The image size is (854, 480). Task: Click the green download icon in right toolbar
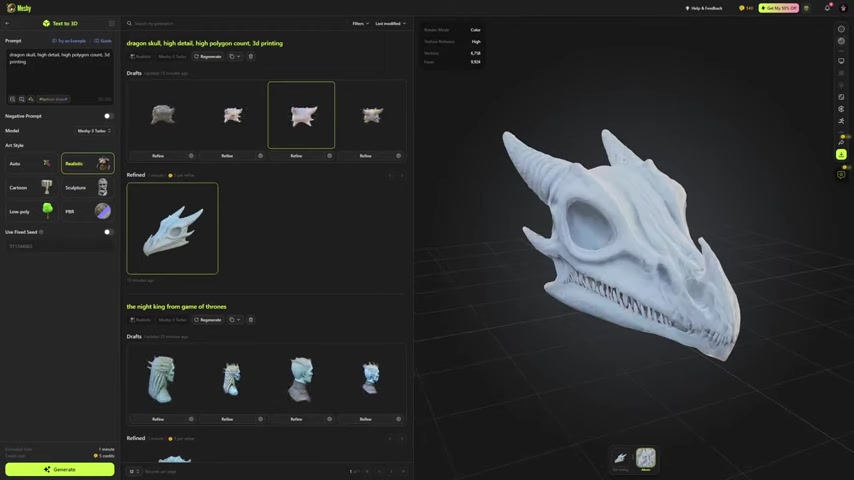(x=841, y=155)
